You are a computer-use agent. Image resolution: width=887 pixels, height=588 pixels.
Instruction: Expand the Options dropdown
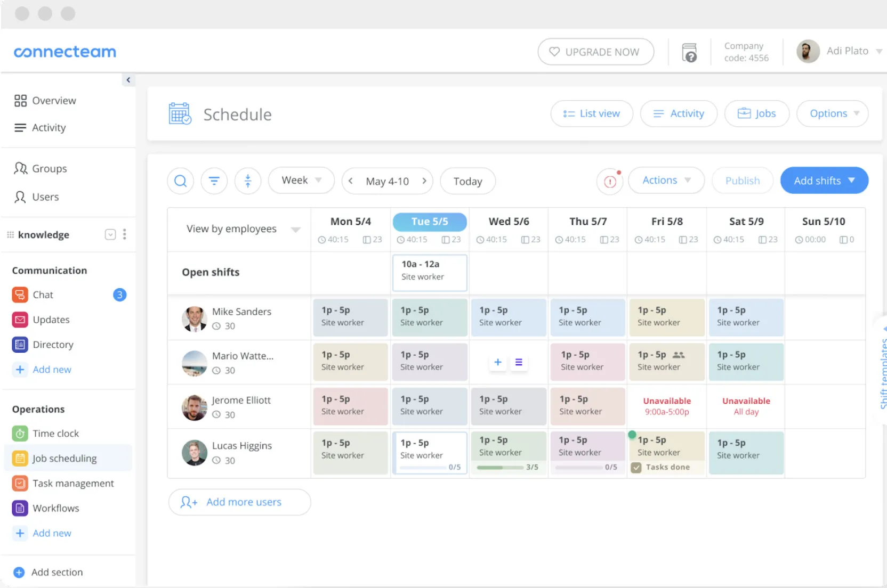tap(832, 113)
